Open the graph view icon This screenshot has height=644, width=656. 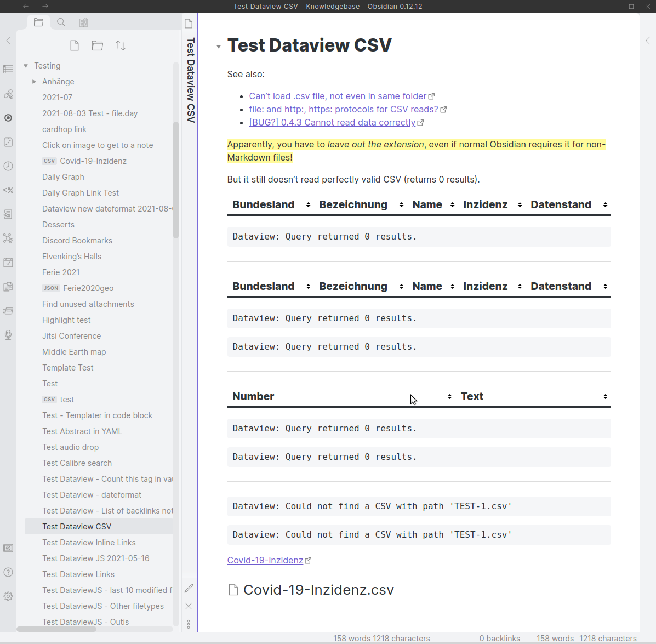click(8, 238)
